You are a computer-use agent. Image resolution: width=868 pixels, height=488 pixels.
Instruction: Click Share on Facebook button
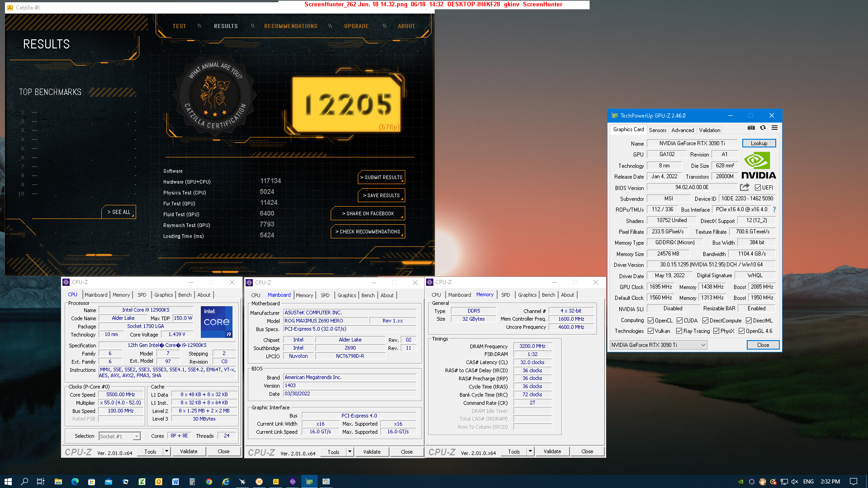368,213
